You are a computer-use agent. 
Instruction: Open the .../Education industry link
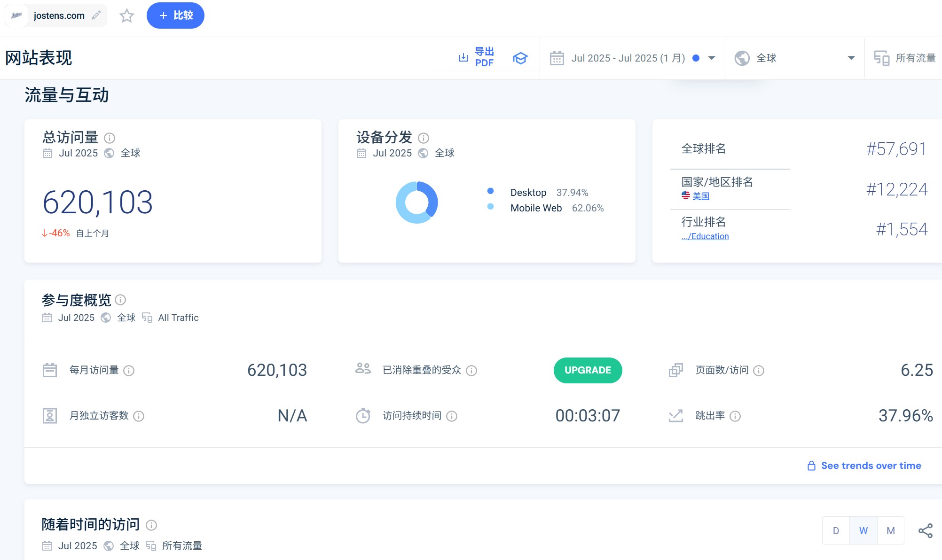pos(705,236)
